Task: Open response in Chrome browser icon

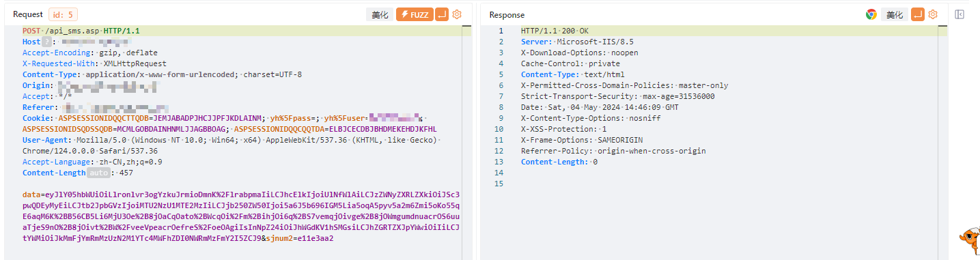Action: pyautogui.click(x=871, y=14)
